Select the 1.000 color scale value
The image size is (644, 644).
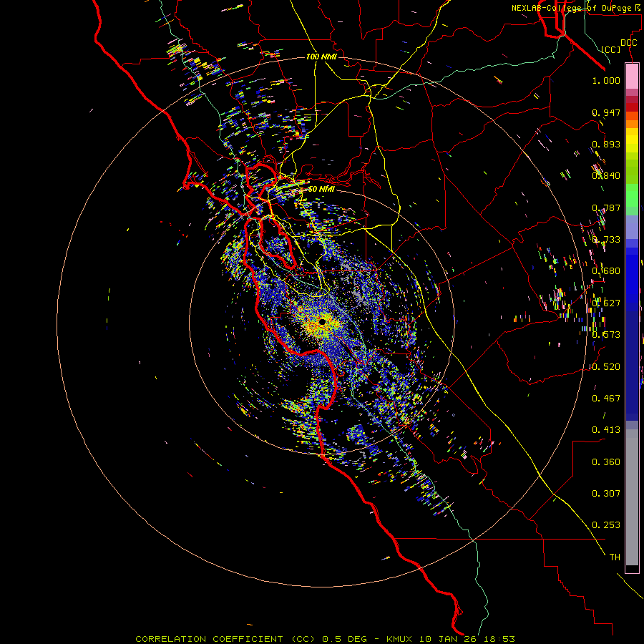[606, 80]
